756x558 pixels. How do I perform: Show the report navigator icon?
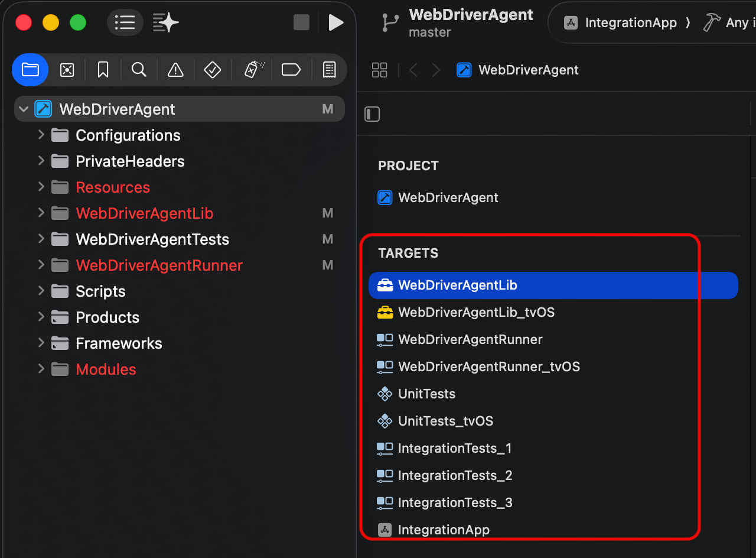point(329,70)
